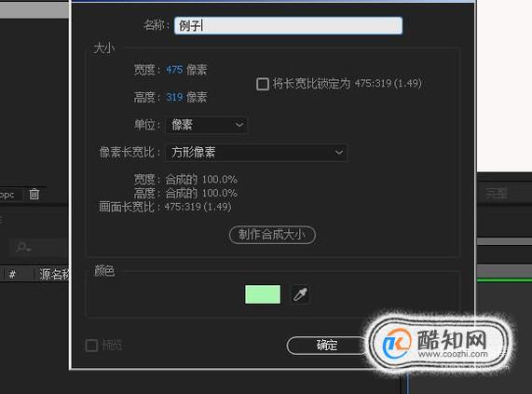Viewport: 532px width, 394px height.
Task: Open the 单位 units dropdown
Action: click(x=206, y=125)
